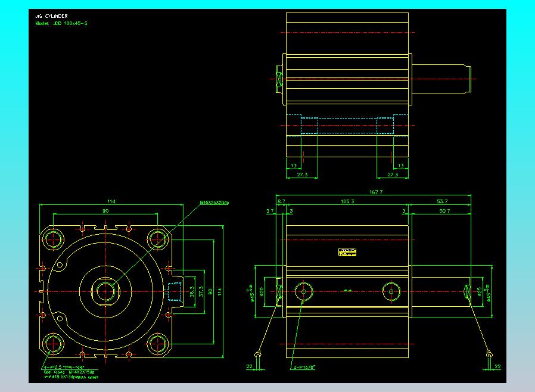Select the 53.7 rod length dimension
Screen dimensions: 535x392
pos(442,201)
